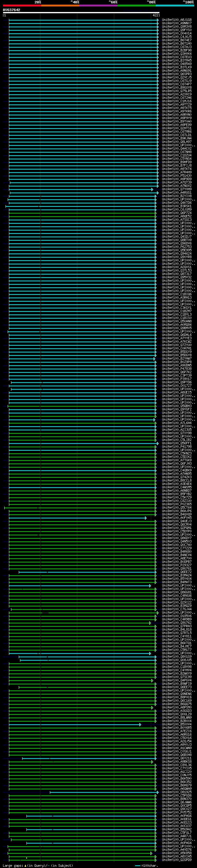Select hit label UniRef100_A9RVN0
197x868 pixels.
[177, 115]
